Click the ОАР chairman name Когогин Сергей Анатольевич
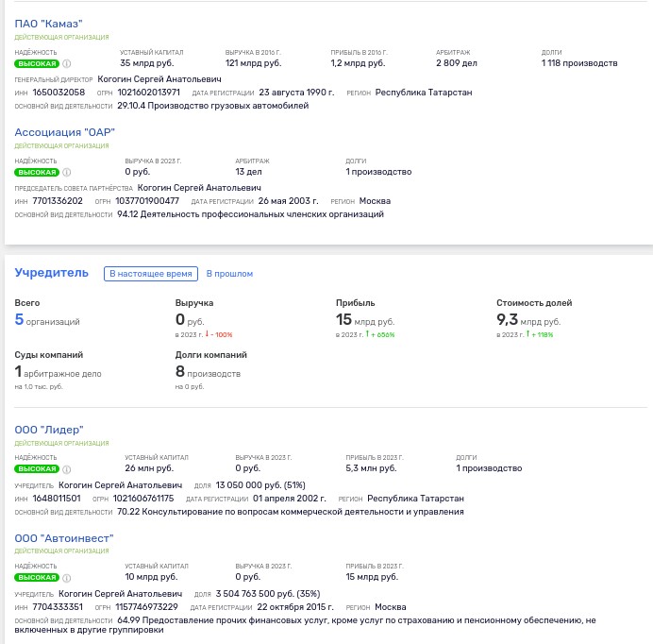Viewport: 653px width, 644px height. [199, 188]
